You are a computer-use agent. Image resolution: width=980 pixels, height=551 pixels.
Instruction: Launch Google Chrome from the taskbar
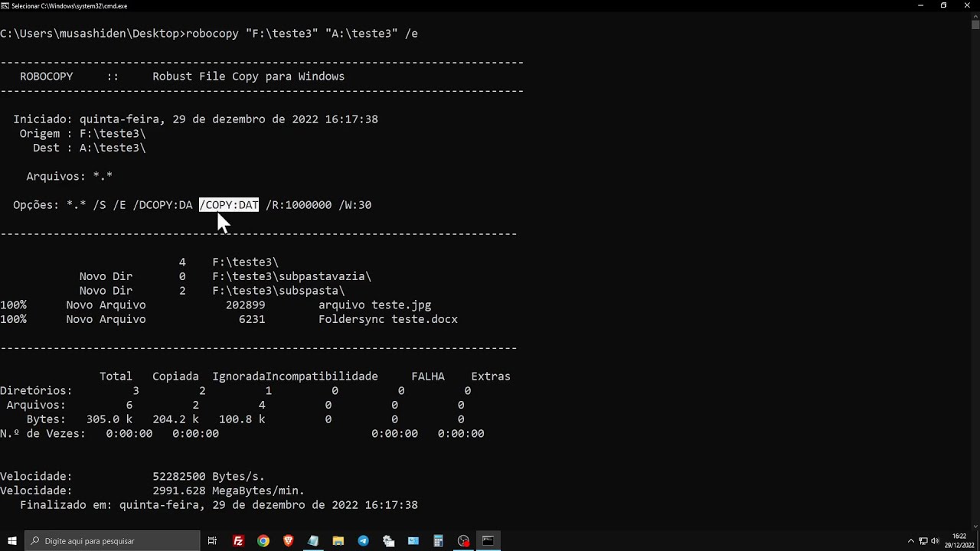[263, 541]
